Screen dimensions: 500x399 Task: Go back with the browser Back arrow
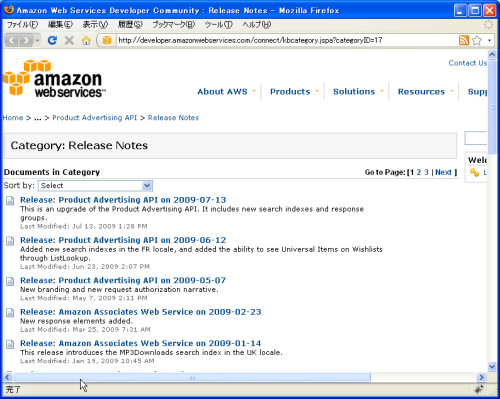coord(12,40)
